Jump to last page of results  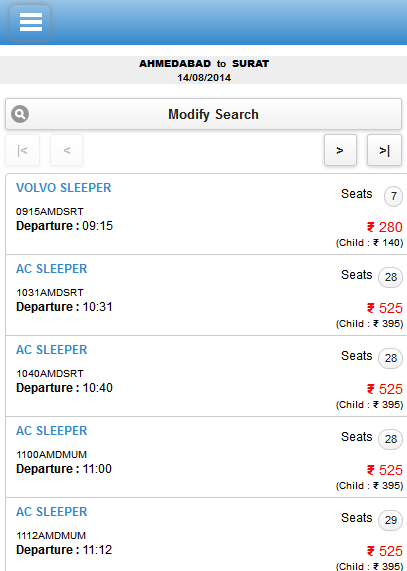384,150
